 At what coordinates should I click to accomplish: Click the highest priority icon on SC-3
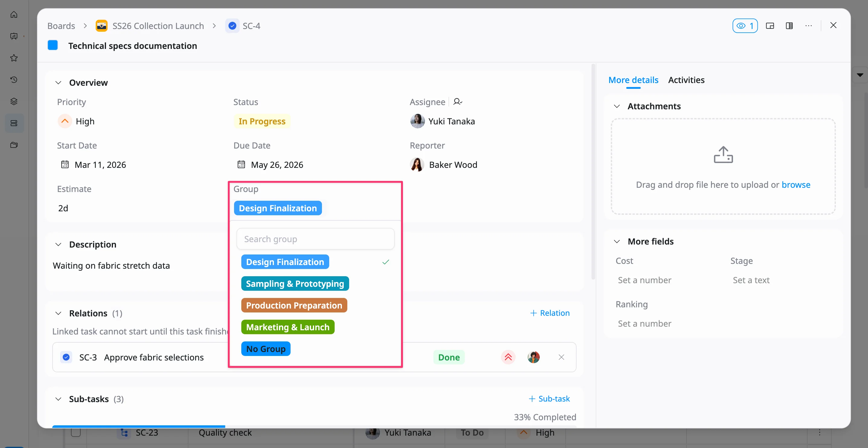coord(508,357)
